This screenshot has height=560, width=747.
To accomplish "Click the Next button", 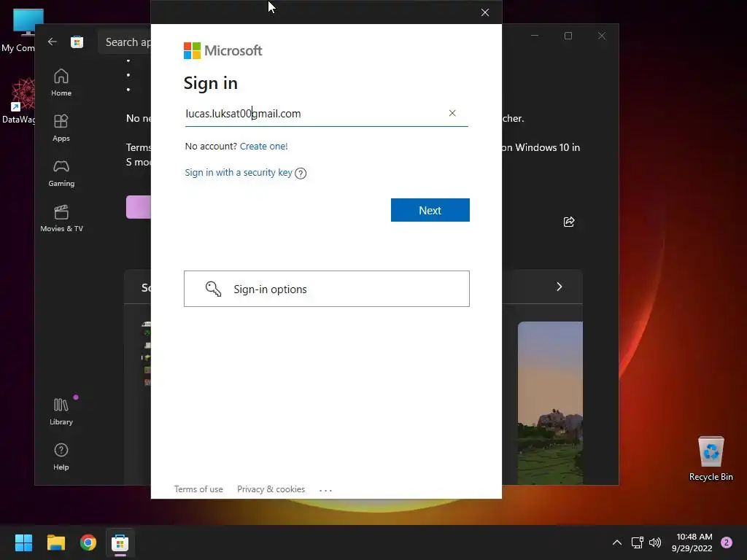I will tap(430, 210).
